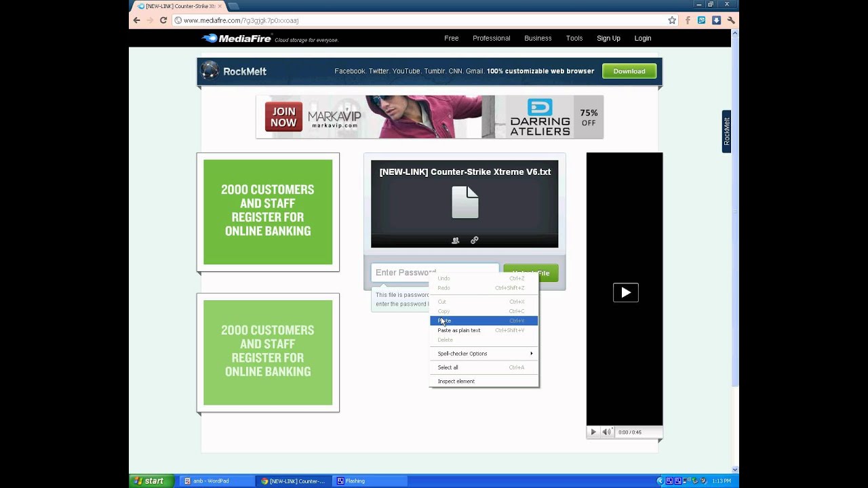Click the Enter Password field
This screenshot has width=868, height=488.
(x=435, y=272)
